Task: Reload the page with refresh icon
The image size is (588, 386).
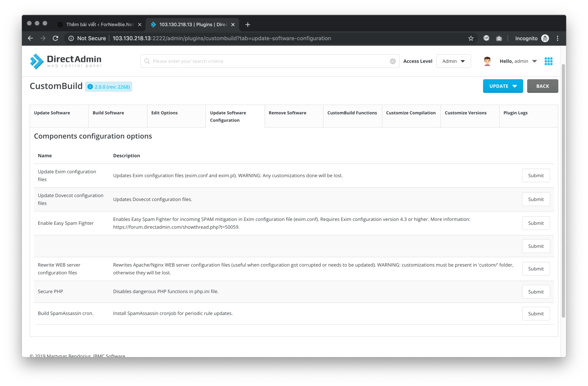Action: tap(55, 38)
